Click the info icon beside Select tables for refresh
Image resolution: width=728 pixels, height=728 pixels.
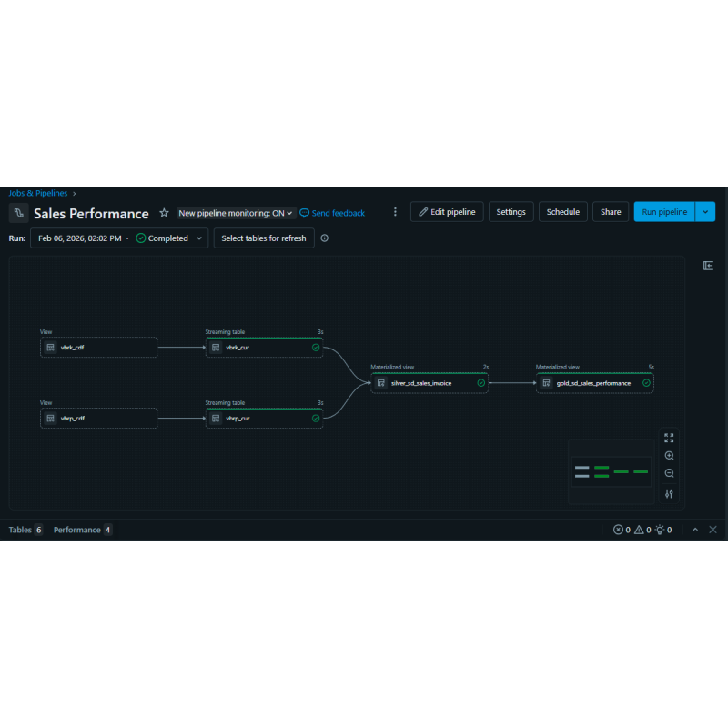[x=325, y=238]
